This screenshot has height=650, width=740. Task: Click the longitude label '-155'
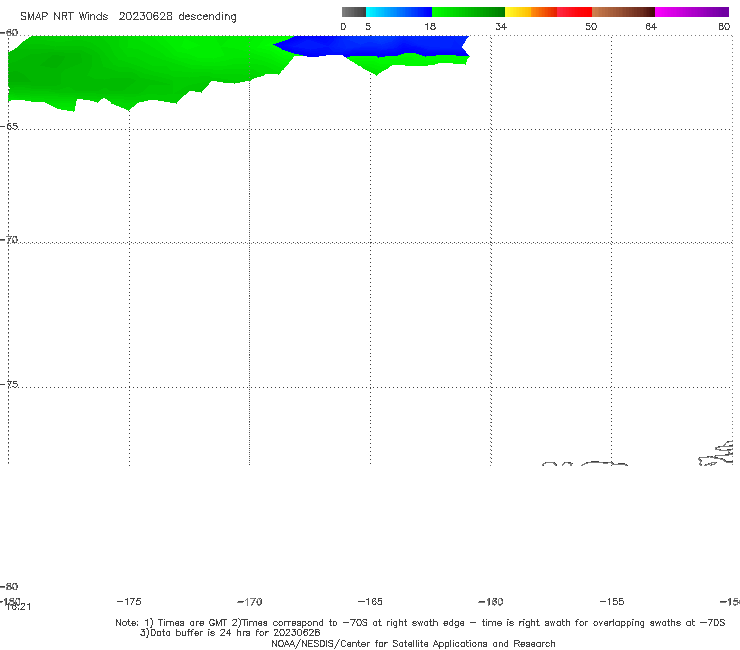(x=612, y=601)
